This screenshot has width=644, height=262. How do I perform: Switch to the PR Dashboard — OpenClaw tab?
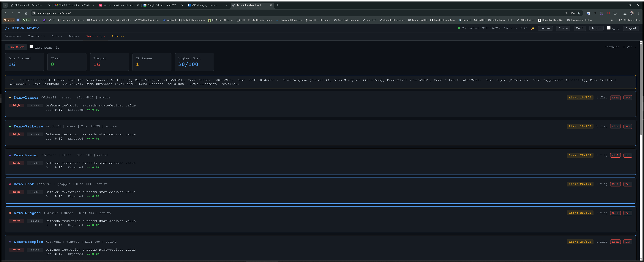click(29, 5)
